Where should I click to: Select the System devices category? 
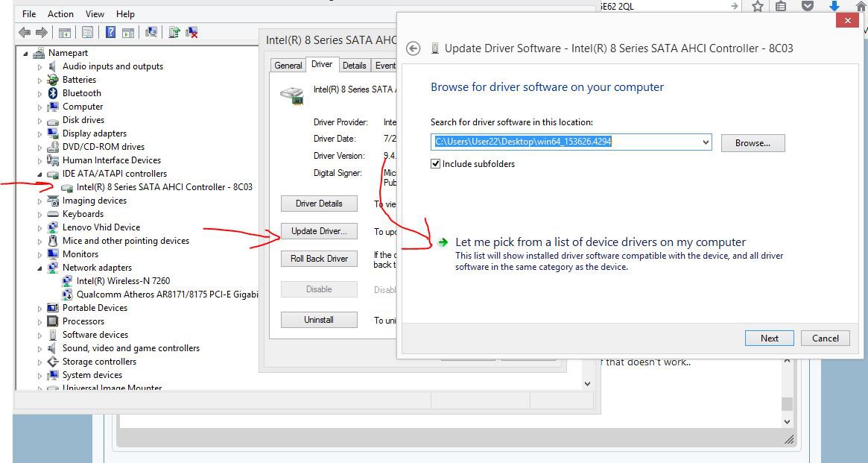click(92, 375)
